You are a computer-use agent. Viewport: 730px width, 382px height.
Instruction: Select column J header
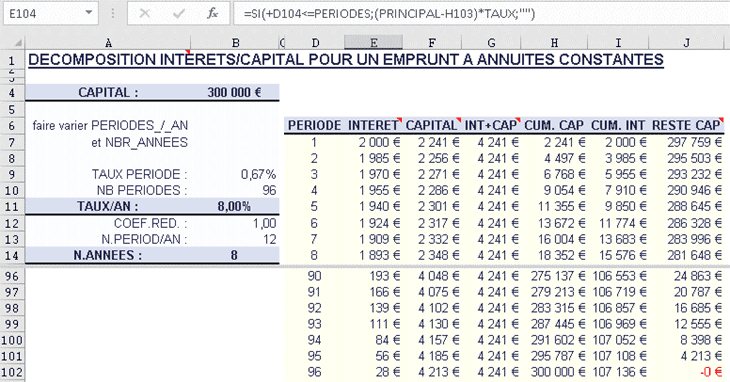(687, 43)
